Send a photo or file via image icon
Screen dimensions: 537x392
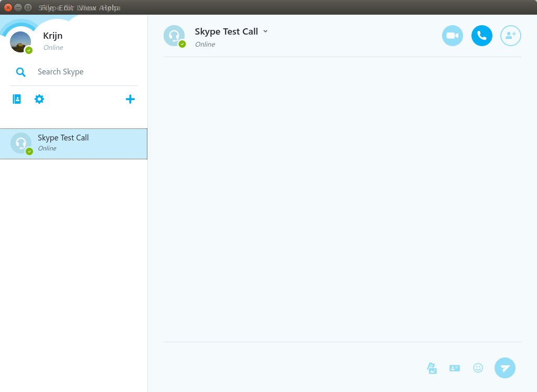(x=432, y=368)
